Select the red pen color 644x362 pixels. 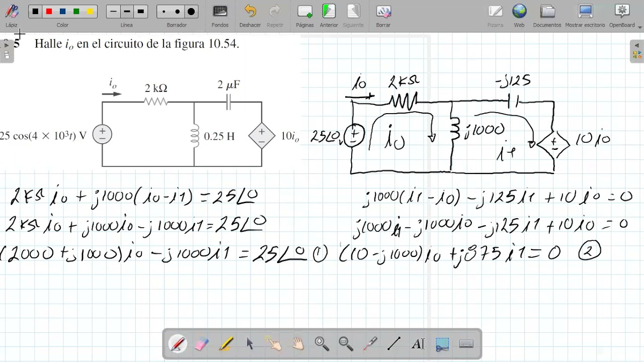click(49, 12)
